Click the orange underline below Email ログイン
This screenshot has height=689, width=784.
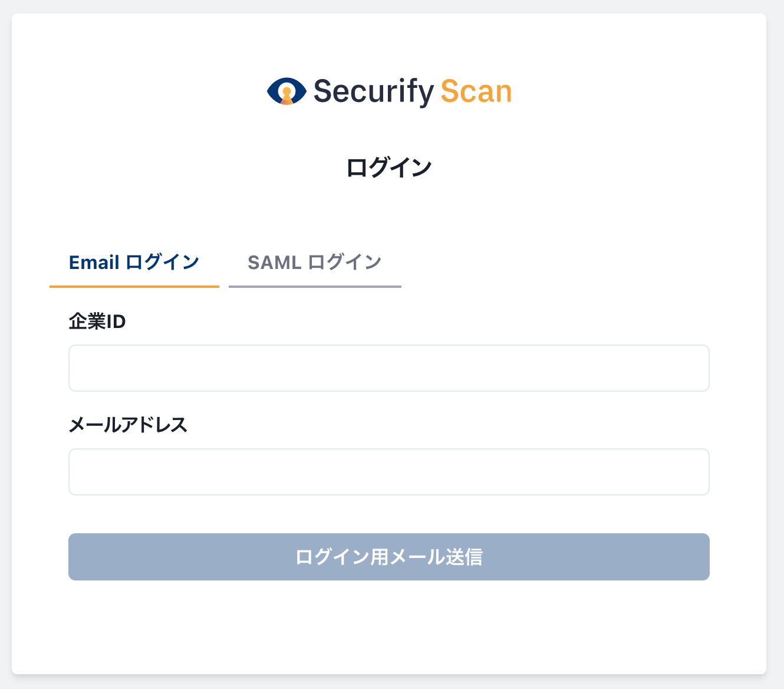134,288
